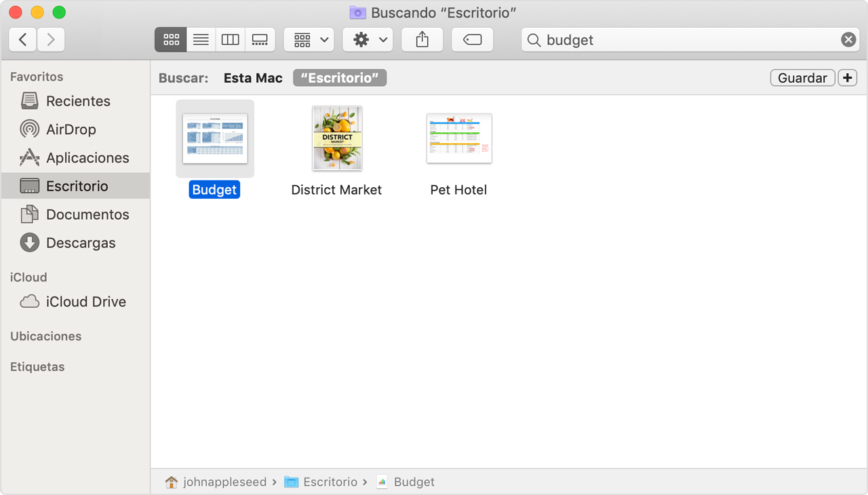Open the grouping options dropdown
This screenshot has width=868, height=495.
point(309,39)
